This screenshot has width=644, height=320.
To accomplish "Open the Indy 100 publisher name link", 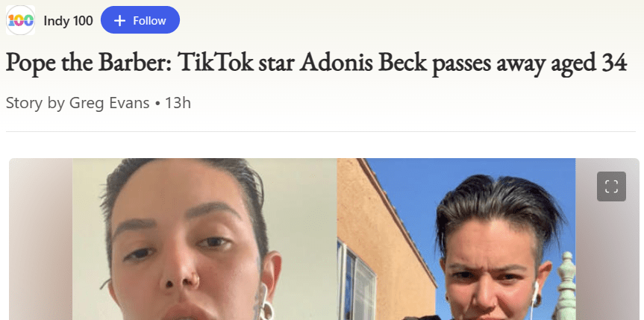I will (x=68, y=21).
